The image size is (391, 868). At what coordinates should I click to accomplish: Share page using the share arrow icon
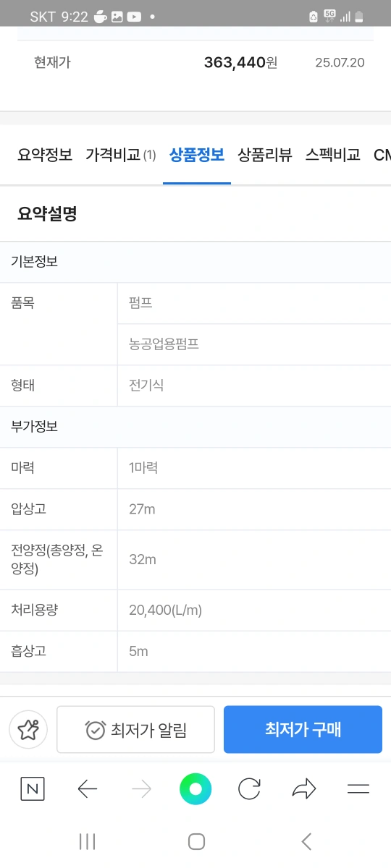304,789
